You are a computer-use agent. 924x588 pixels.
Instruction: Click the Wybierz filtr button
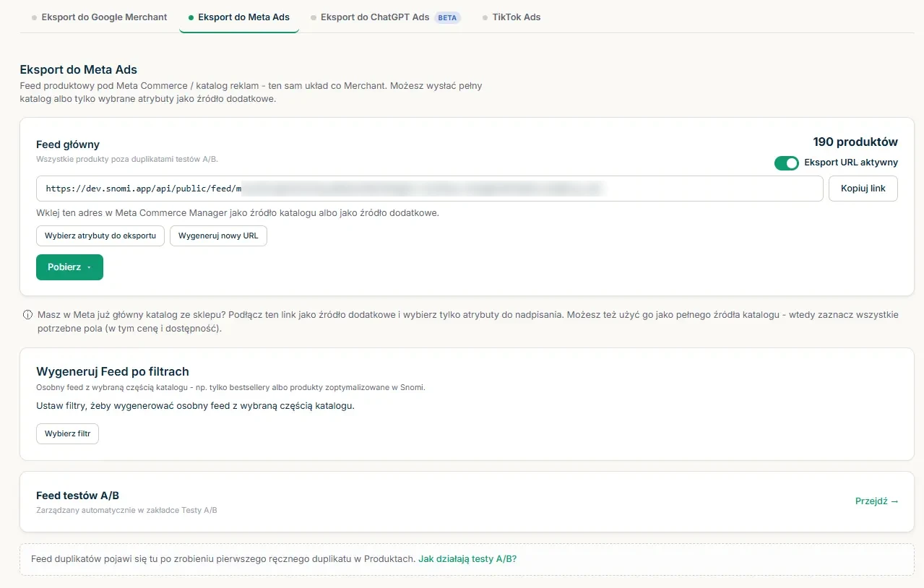pyautogui.click(x=67, y=434)
